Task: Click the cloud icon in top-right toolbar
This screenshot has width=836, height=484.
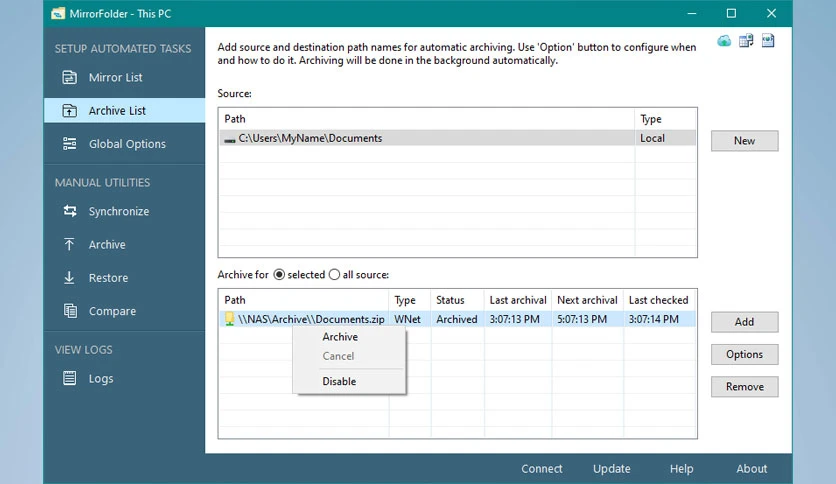Action: [724, 41]
